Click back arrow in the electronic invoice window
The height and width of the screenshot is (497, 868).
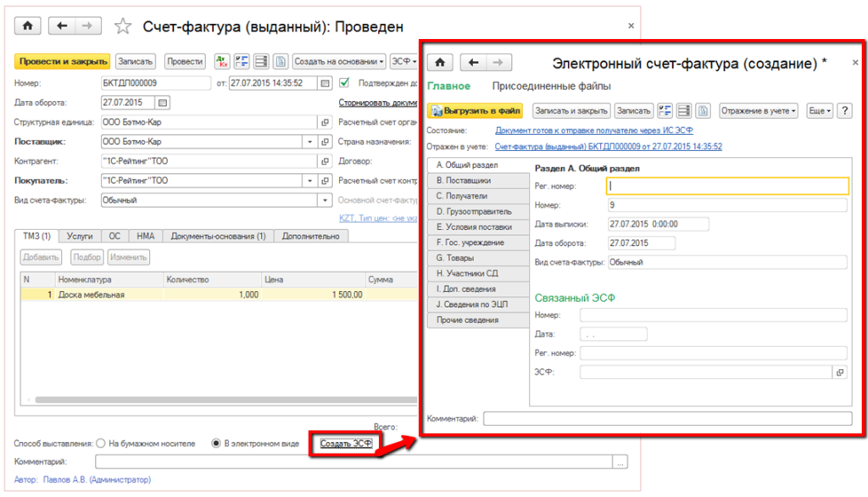point(473,62)
